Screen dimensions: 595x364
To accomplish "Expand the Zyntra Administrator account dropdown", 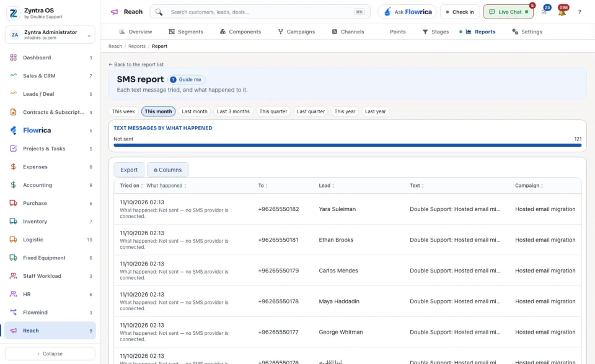I will pos(50,35).
